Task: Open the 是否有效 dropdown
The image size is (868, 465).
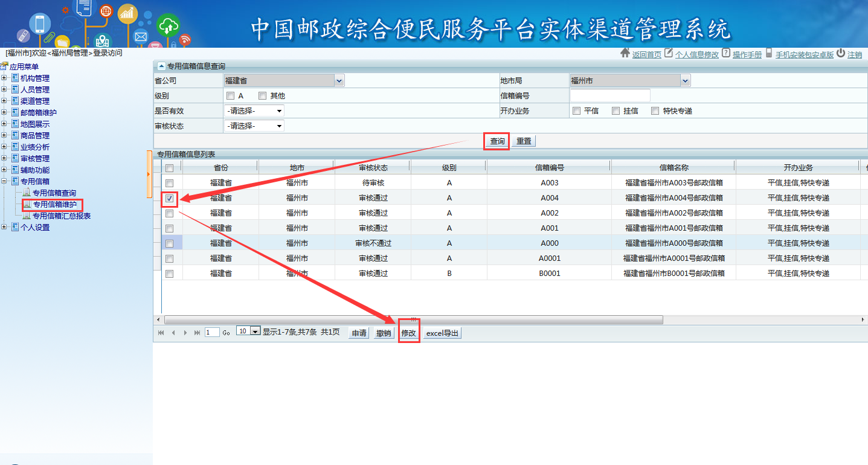Action: pos(254,111)
